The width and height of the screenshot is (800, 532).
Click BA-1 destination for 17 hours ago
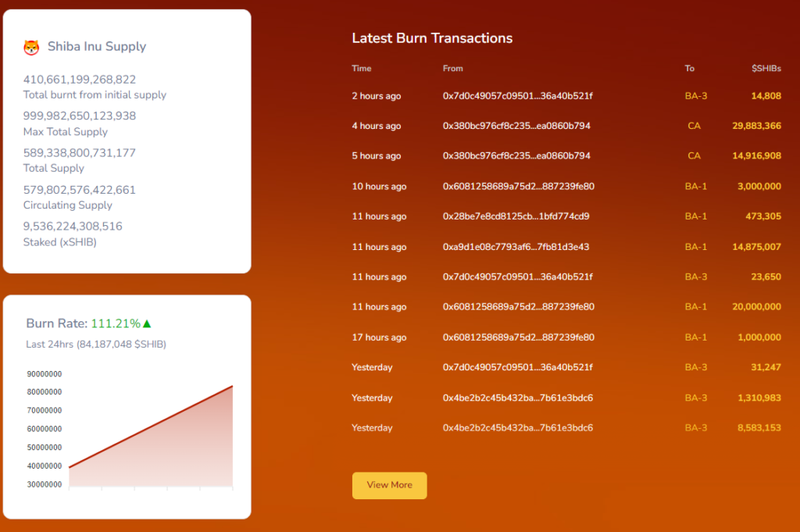point(695,337)
